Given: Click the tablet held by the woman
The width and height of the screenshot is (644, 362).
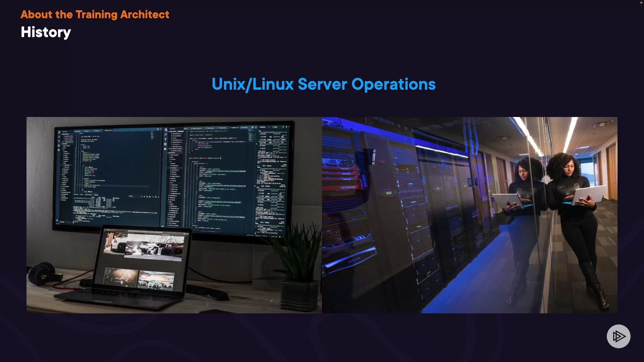Looking at the screenshot, I should point(589,194).
